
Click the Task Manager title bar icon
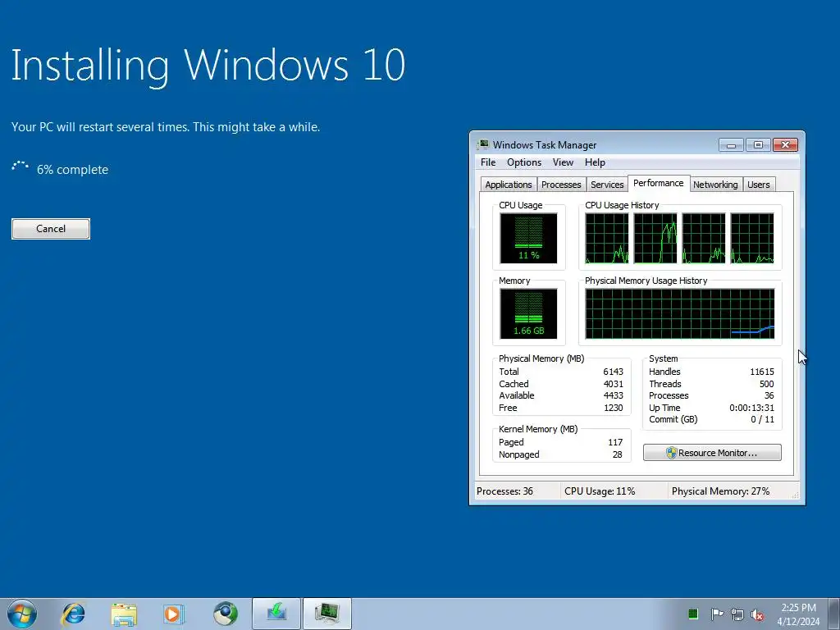tap(484, 144)
